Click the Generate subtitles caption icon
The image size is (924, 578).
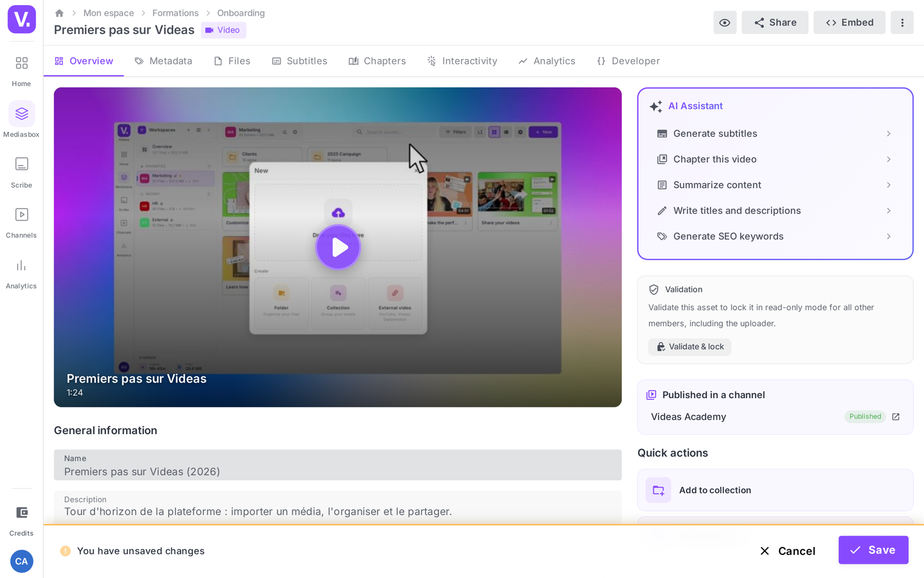pyautogui.click(x=662, y=134)
